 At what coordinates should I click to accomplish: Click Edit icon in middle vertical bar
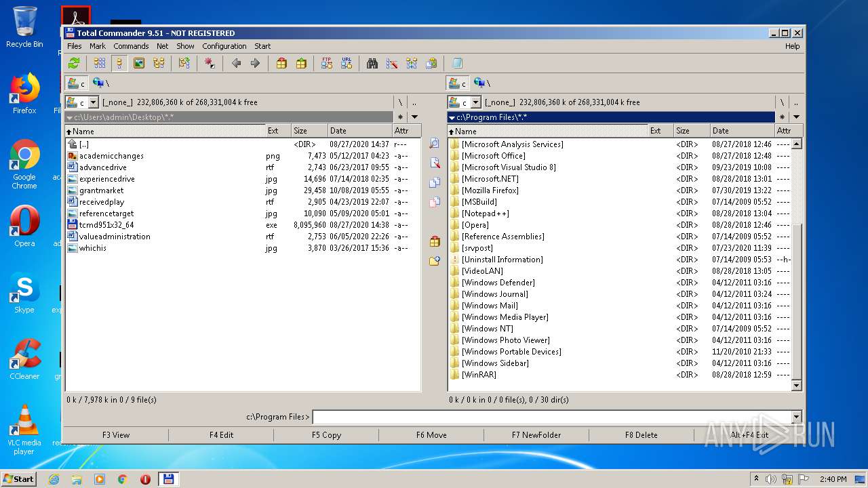[435, 163]
